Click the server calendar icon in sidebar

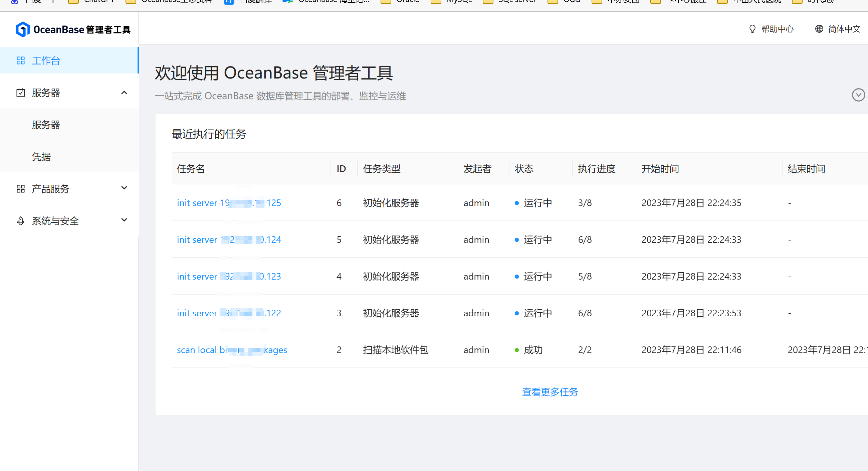coord(21,93)
